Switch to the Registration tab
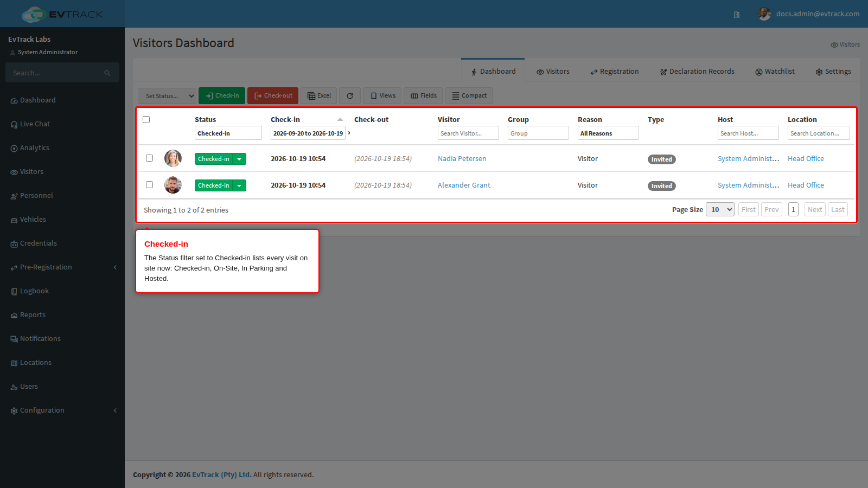The image size is (868, 488). (x=615, y=72)
